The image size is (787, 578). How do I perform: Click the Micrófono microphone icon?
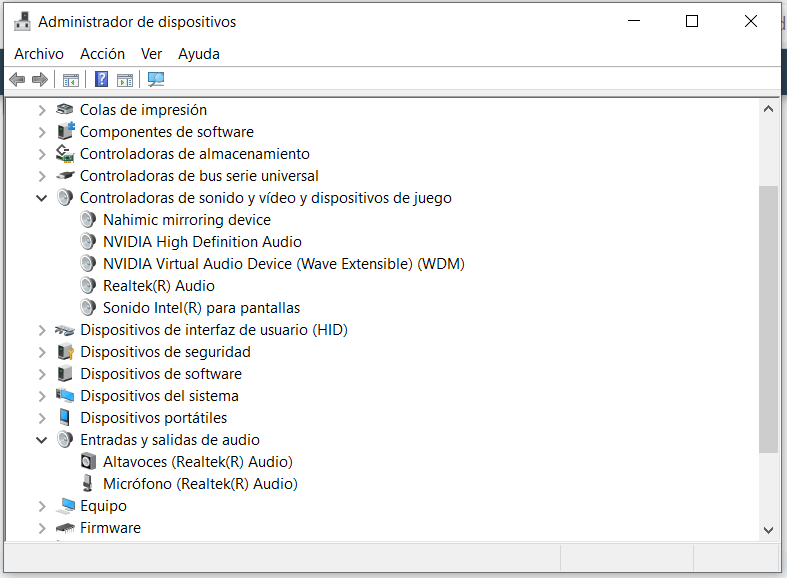pyautogui.click(x=88, y=484)
